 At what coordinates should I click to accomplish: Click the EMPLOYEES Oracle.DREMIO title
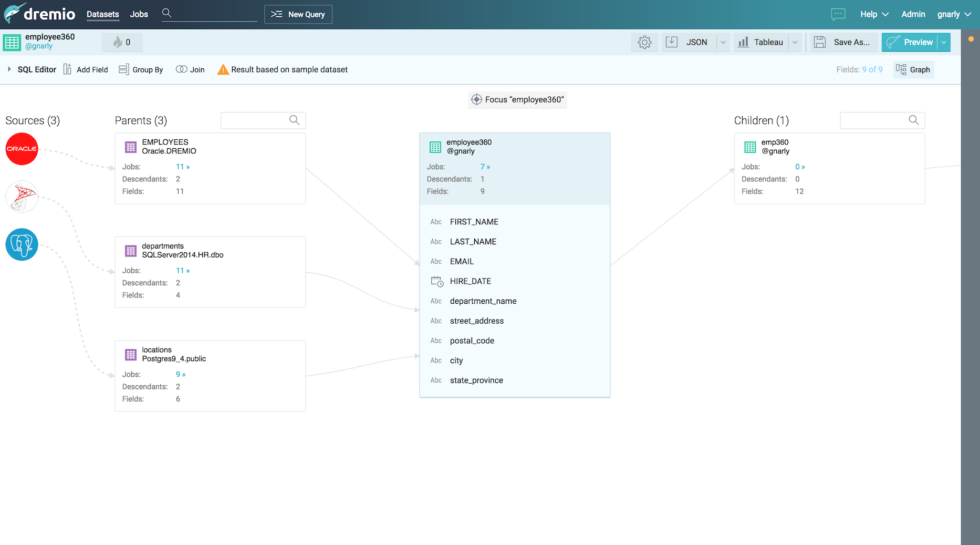click(x=169, y=147)
